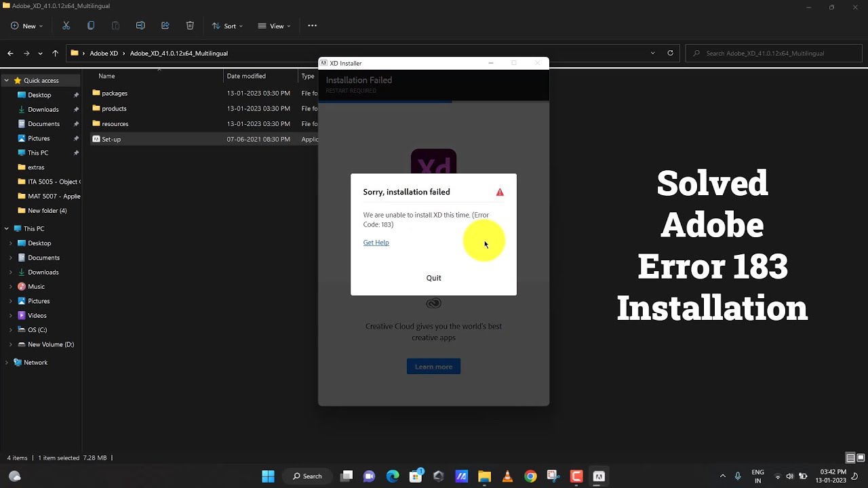The width and height of the screenshot is (868, 488).
Task: Open VLC media player from taskbar
Action: point(507,476)
